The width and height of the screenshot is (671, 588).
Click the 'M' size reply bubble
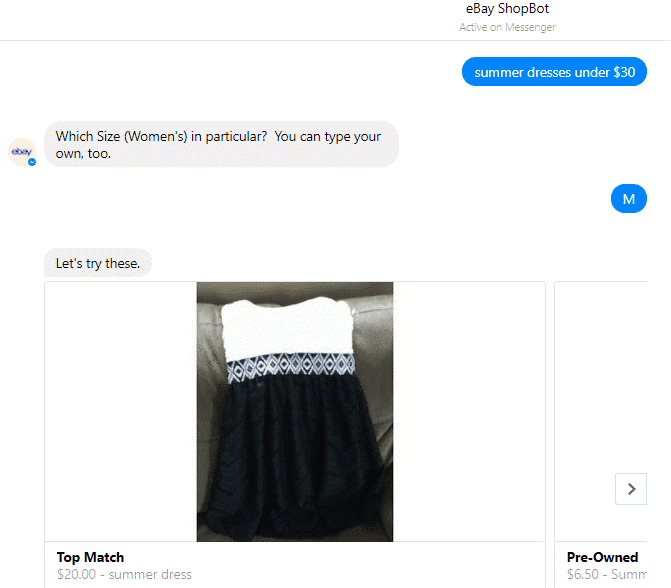click(x=629, y=199)
